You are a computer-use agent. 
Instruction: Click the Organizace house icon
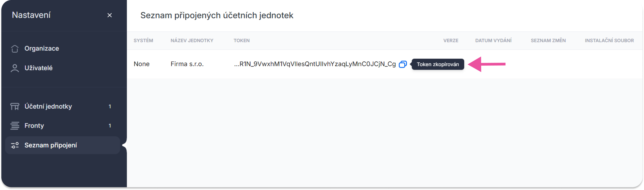[15, 49]
